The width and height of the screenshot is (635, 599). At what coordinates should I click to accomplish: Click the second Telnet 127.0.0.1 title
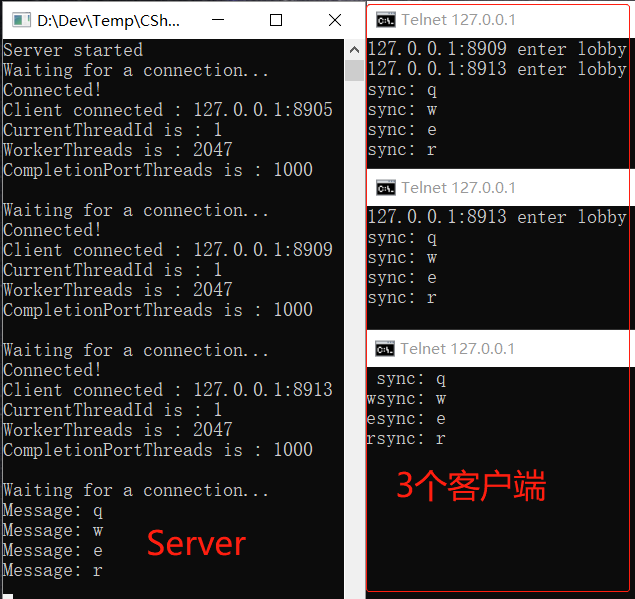coord(458,188)
